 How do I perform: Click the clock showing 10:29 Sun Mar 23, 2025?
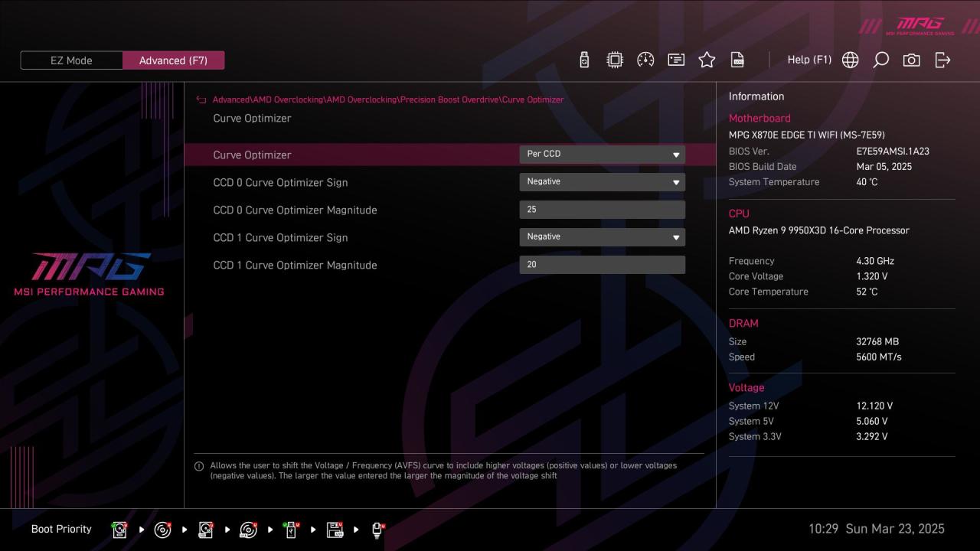point(877,529)
